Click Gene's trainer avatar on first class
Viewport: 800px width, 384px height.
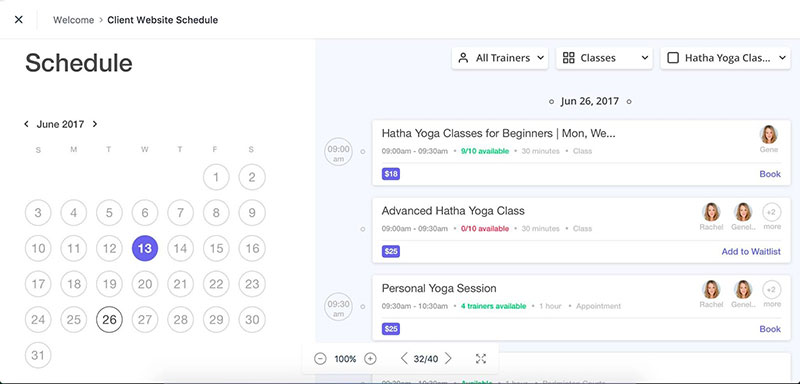tap(768, 135)
